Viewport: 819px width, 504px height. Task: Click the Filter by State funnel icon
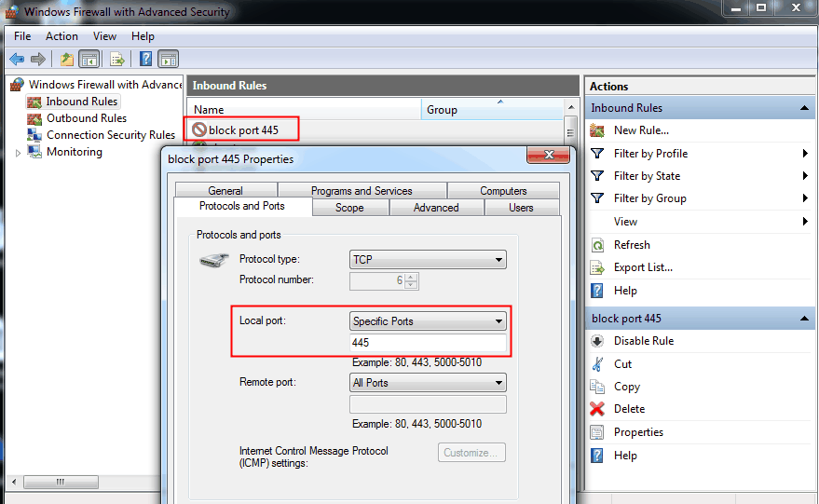597,176
